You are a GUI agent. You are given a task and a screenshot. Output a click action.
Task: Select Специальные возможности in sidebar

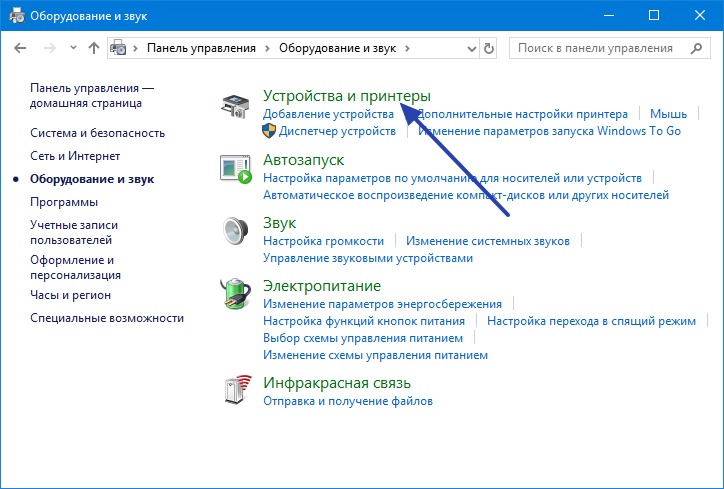pos(107,318)
